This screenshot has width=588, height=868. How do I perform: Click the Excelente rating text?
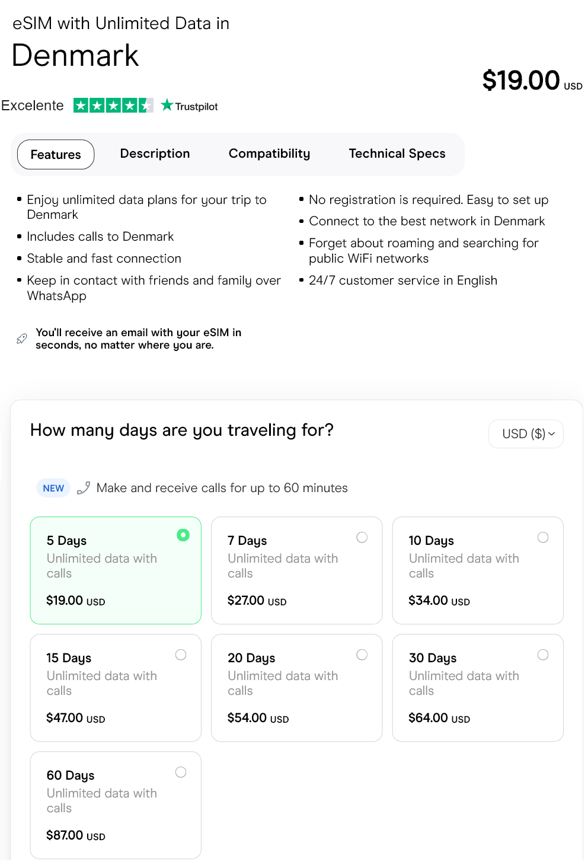(33, 106)
